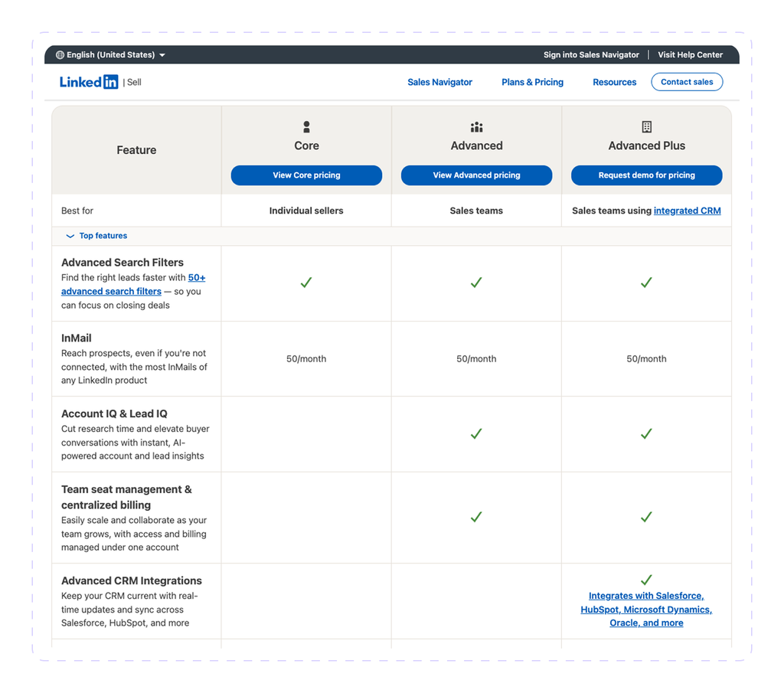The height and width of the screenshot is (693, 784).
Task: Click Advanced checkmark for Team seat management
Action: pos(476,517)
